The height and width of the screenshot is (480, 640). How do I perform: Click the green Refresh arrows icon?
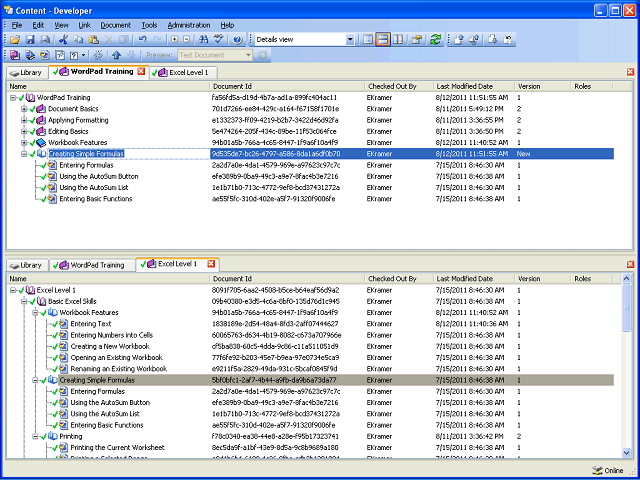436,40
